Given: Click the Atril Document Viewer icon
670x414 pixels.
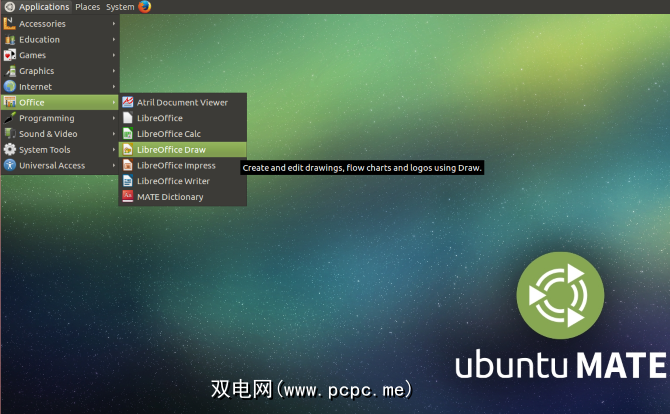Looking at the screenshot, I should coord(127,102).
